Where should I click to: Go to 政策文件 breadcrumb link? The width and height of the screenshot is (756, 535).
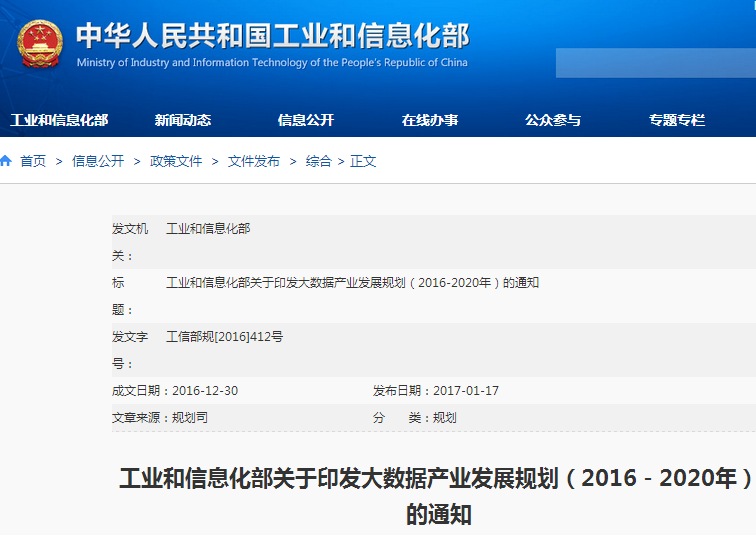click(x=176, y=161)
